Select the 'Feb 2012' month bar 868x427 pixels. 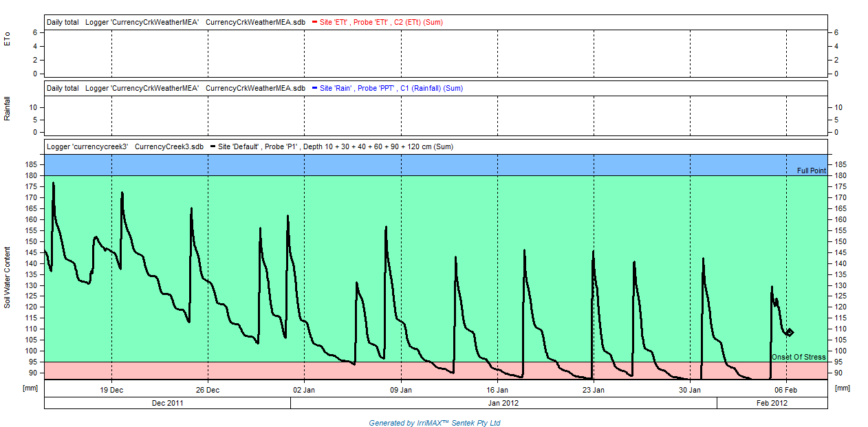click(x=772, y=404)
